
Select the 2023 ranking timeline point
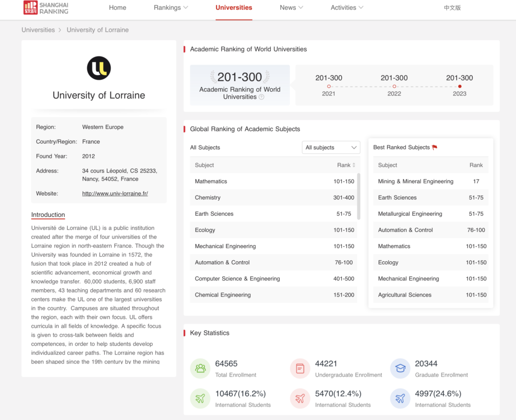click(x=460, y=86)
